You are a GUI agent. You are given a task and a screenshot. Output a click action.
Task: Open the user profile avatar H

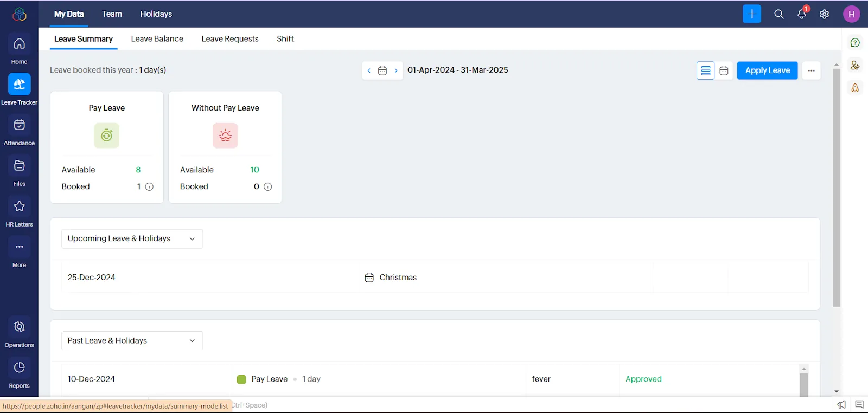click(x=852, y=14)
